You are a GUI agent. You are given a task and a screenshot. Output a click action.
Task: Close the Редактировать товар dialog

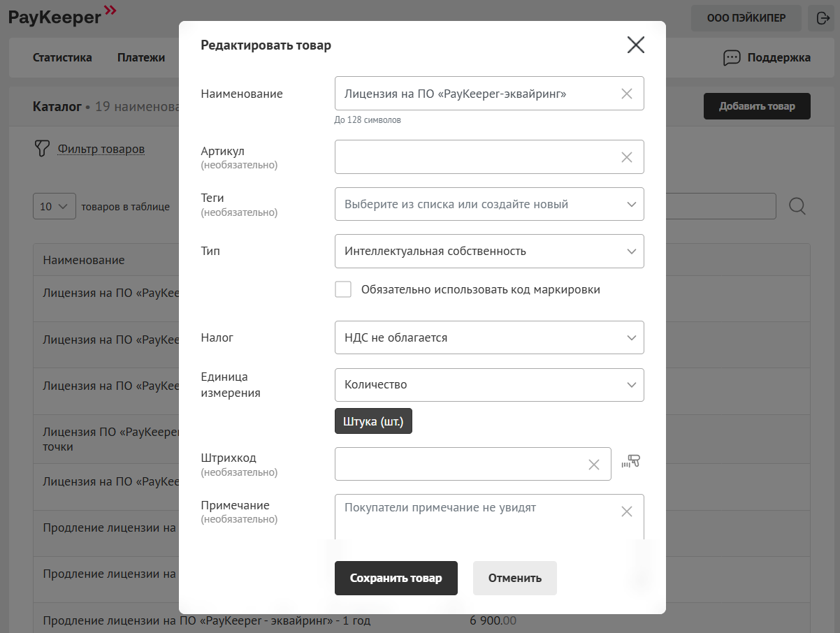click(635, 45)
